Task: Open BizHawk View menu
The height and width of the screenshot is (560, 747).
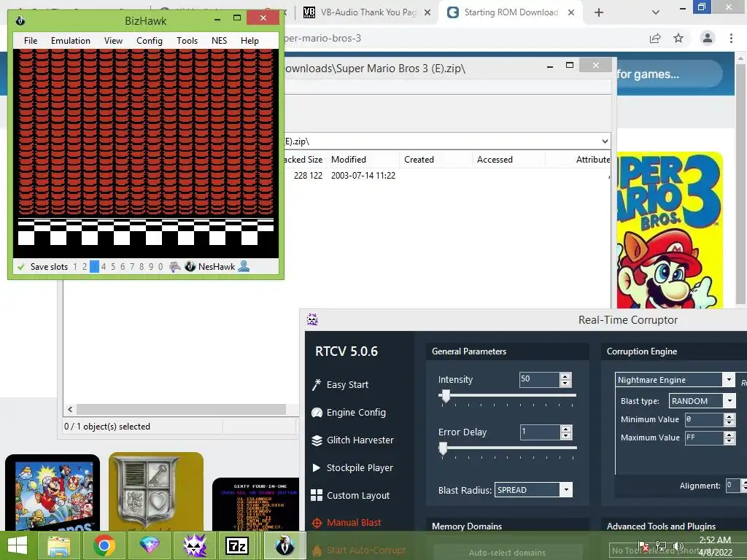Action: pyautogui.click(x=113, y=41)
